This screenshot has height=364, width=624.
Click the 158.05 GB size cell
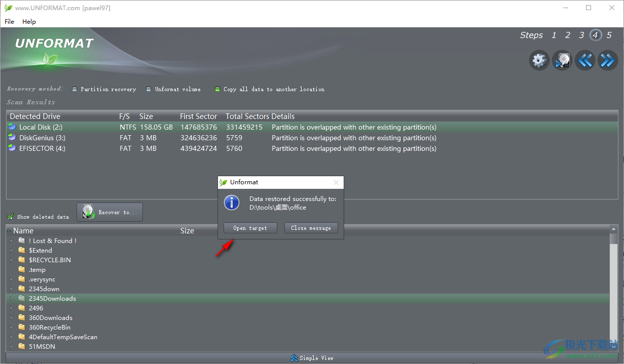156,127
